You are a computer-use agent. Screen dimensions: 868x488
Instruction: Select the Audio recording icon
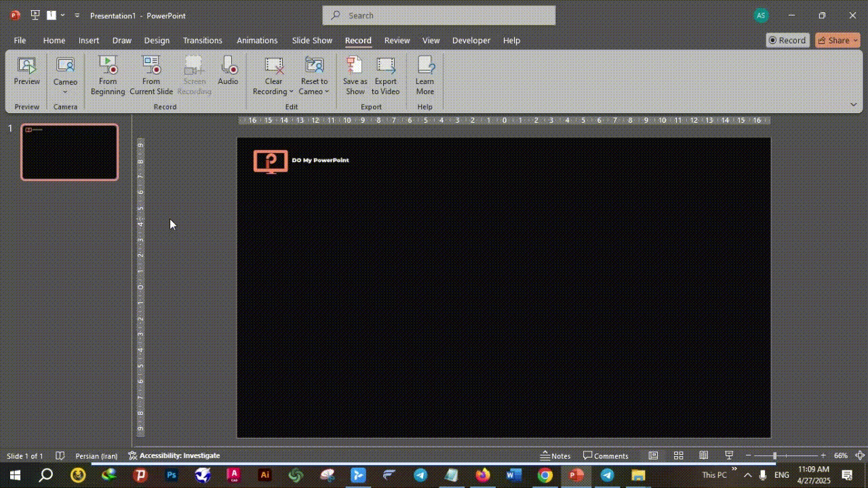point(228,71)
